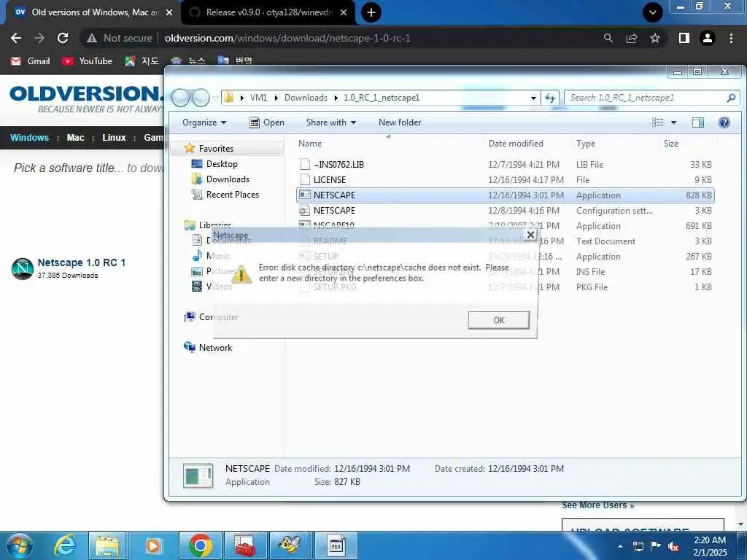Viewport: 747px width, 560px height.
Task: Open Explorer help question mark icon
Action: (x=724, y=122)
